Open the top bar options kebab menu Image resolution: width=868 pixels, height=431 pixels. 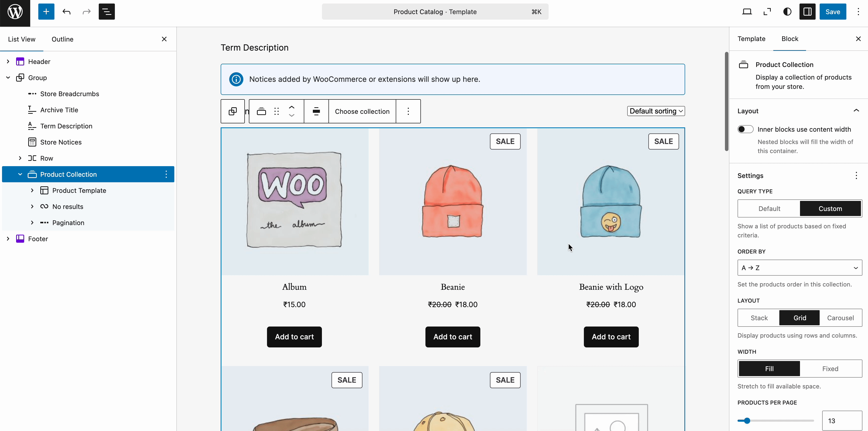pos(858,12)
